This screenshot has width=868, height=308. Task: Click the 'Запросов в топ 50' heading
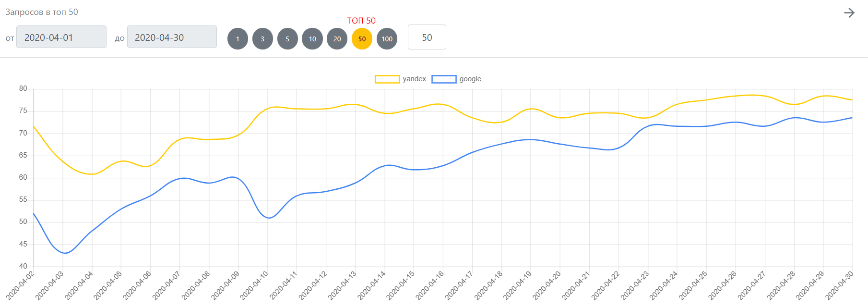coord(42,12)
